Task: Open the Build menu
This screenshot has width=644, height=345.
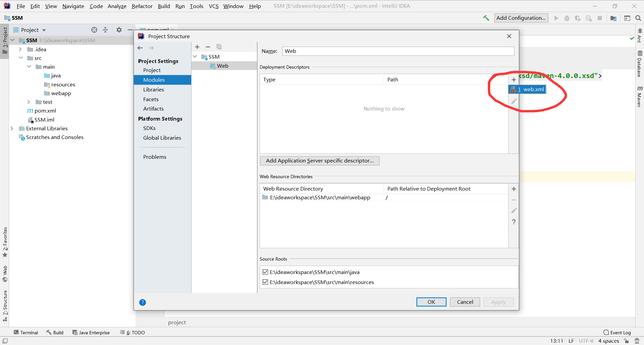Action: 164,6
